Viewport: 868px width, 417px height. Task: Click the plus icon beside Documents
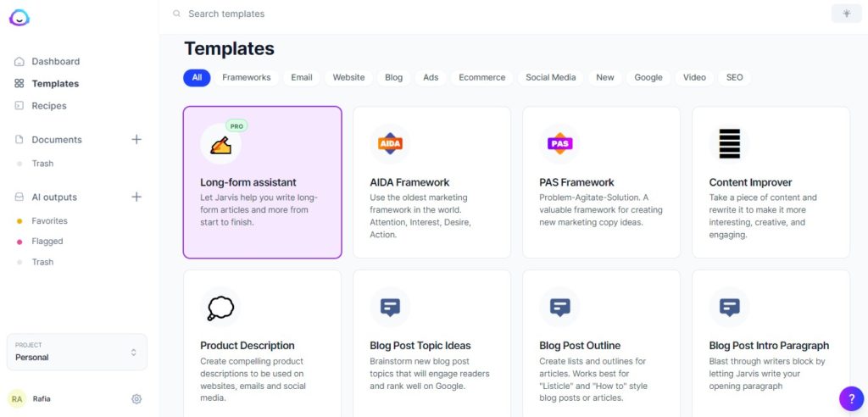pos(136,140)
